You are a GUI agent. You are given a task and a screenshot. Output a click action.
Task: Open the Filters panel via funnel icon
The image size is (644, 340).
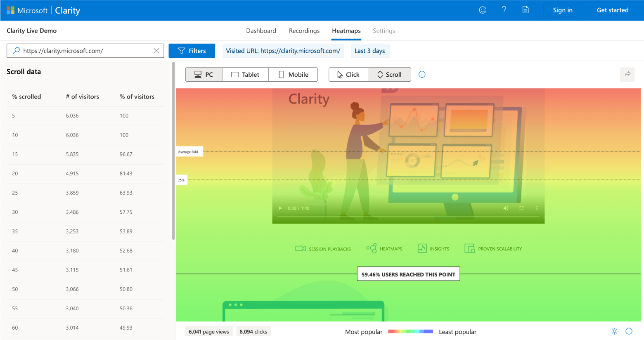[x=192, y=51]
